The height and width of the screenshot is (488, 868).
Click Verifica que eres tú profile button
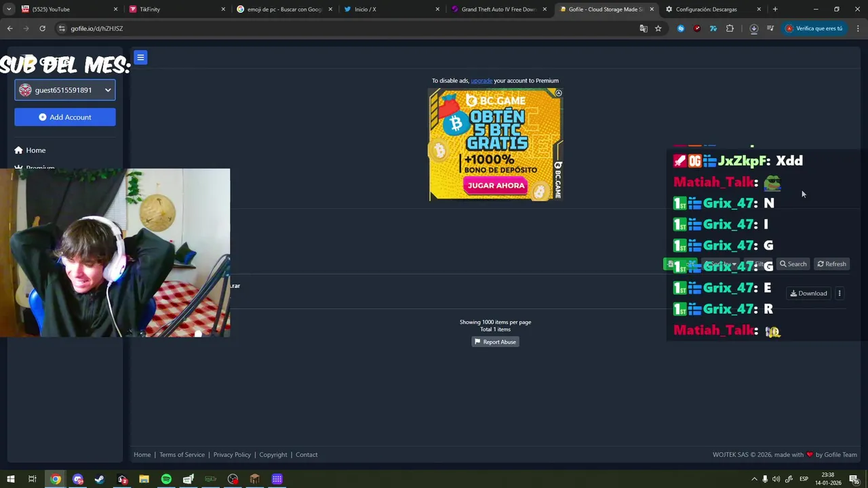point(814,28)
